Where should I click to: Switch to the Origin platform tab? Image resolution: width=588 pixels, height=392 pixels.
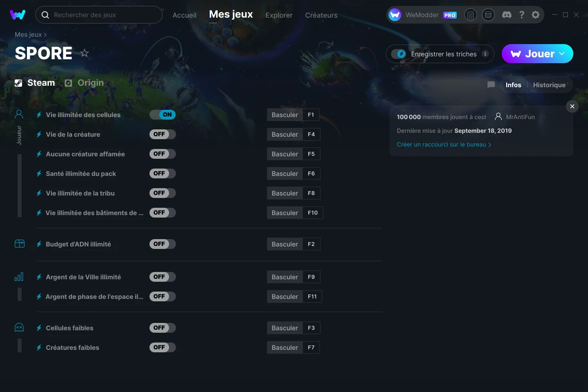84,83
